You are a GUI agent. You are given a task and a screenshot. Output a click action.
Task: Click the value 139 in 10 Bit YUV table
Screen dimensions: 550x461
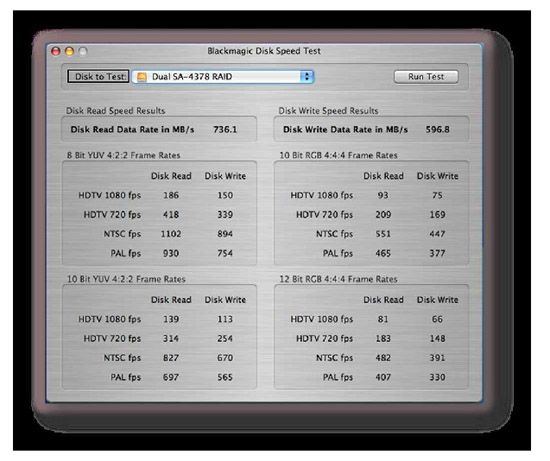point(171,319)
